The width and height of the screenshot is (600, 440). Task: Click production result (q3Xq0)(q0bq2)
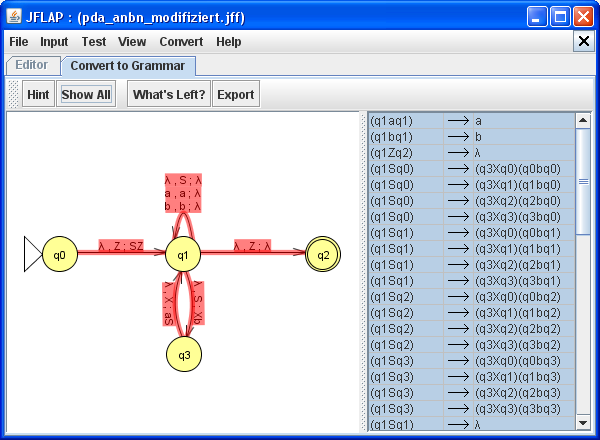[518, 297]
